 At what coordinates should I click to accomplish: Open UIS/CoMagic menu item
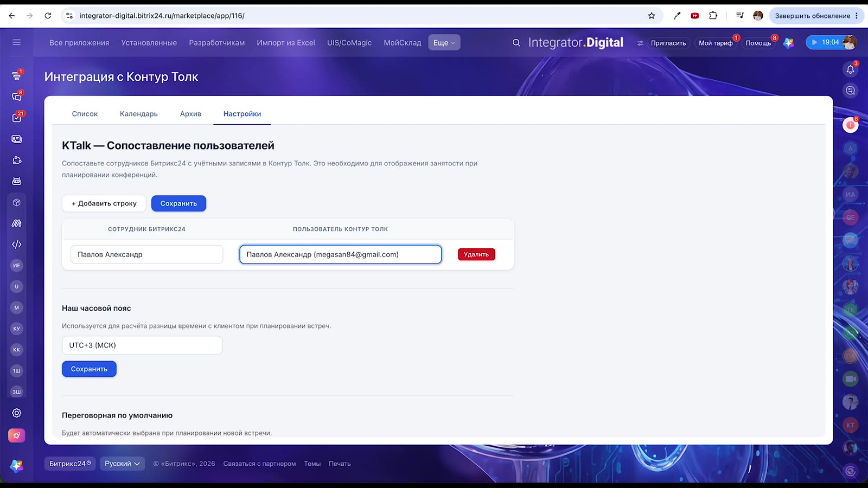pyautogui.click(x=349, y=43)
